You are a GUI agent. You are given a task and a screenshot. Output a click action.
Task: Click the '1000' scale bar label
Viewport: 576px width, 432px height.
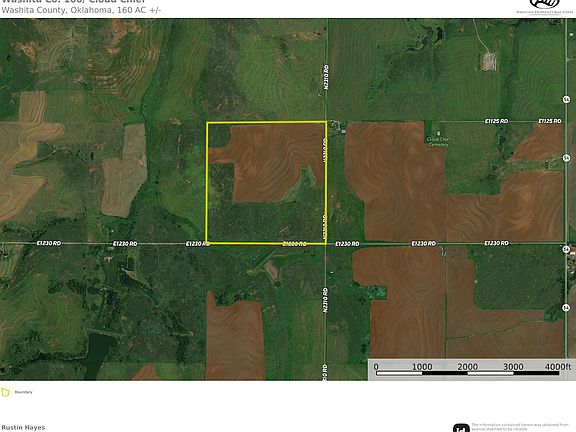tap(422, 367)
